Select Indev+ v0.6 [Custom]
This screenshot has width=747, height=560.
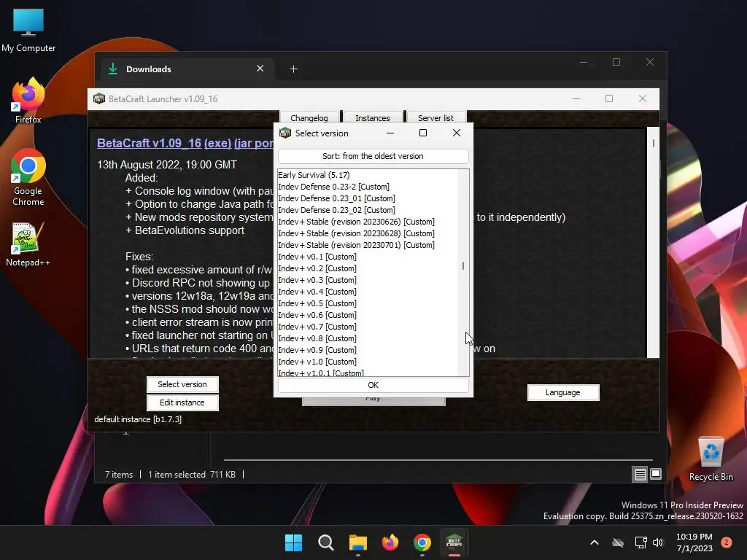coord(368,315)
